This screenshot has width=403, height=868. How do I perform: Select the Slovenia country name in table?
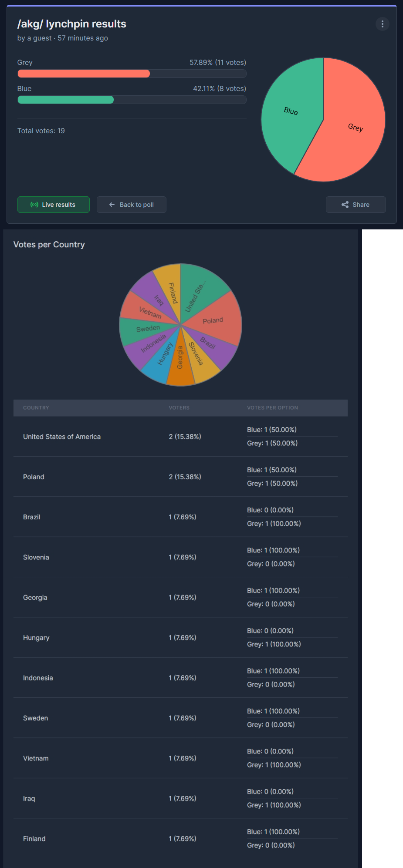click(x=36, y=557)
